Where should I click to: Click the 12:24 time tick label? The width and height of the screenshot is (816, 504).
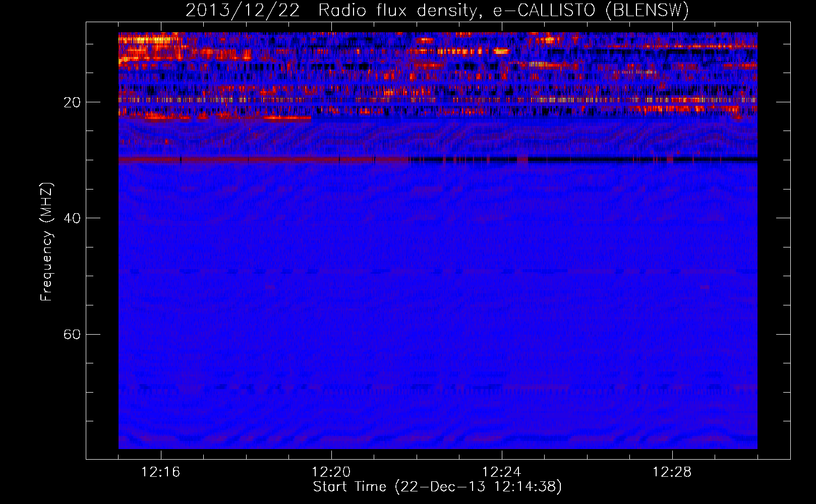[502, 472]
